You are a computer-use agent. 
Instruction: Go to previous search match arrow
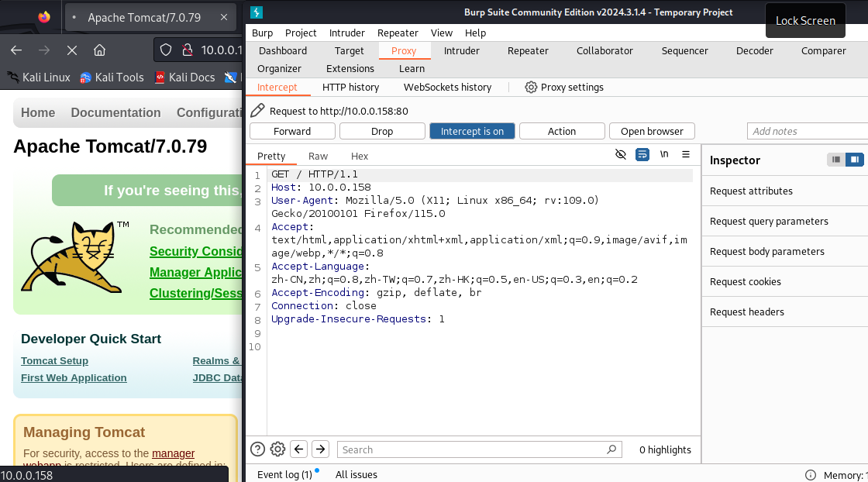coord(299,449)
